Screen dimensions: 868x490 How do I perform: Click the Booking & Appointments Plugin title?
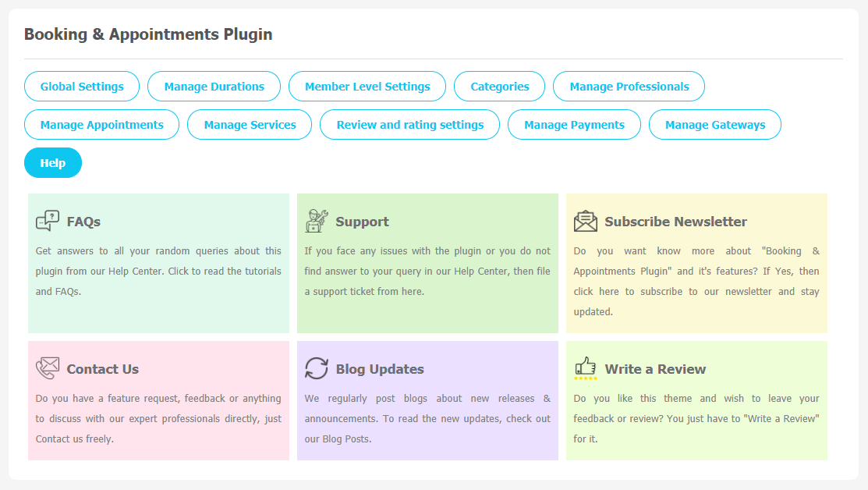[x=148, y=34]
